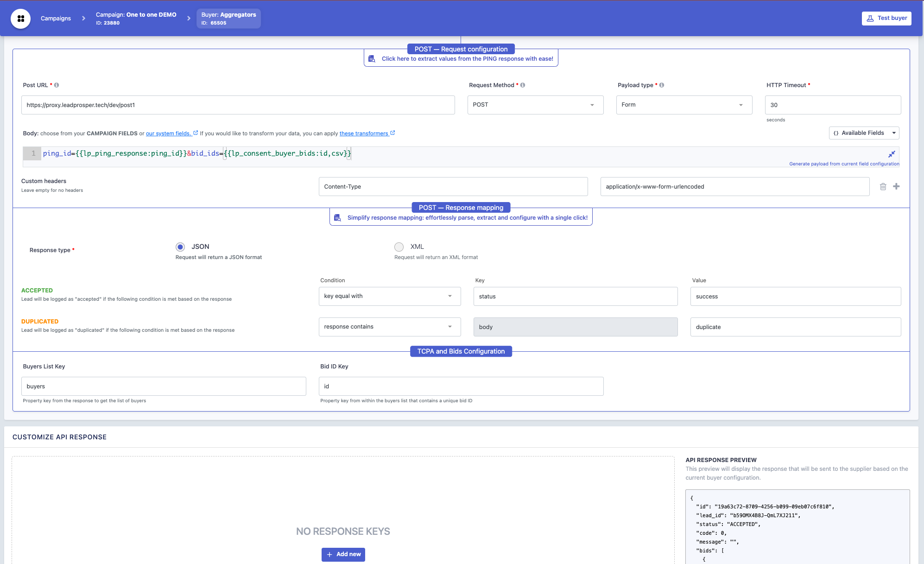This screenshot has height=564, width=924.
Task: Click the TCPA and Bids Configuration label
Action: (461, 351)
